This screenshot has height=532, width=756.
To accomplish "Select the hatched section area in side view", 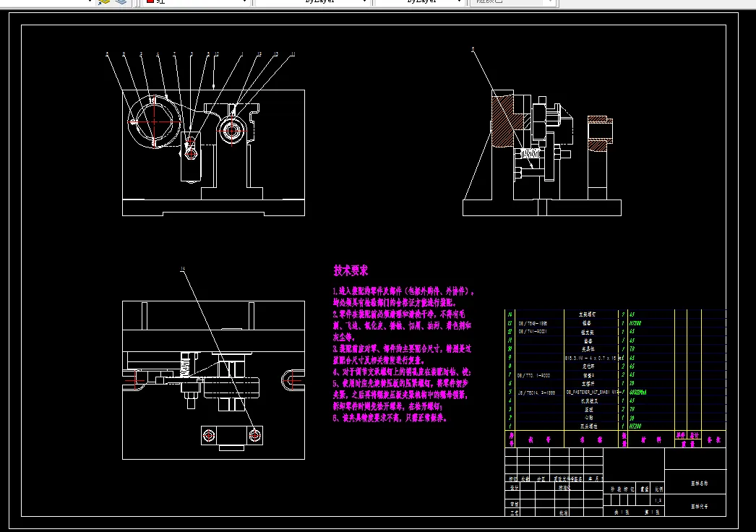I will 507,119.
